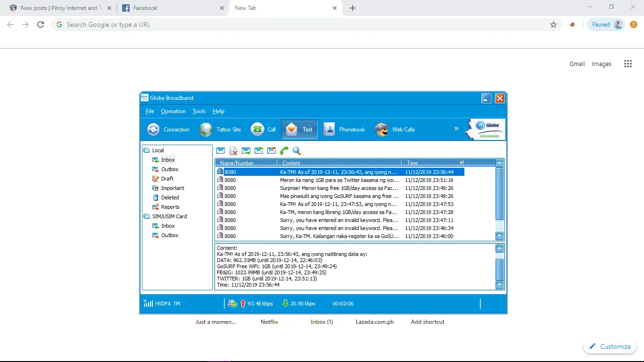Launch Web Calls mascot icon
Image resolution: width=644 pixels, height=362 pixels.
pyautogui.click(x=381, y=130)
